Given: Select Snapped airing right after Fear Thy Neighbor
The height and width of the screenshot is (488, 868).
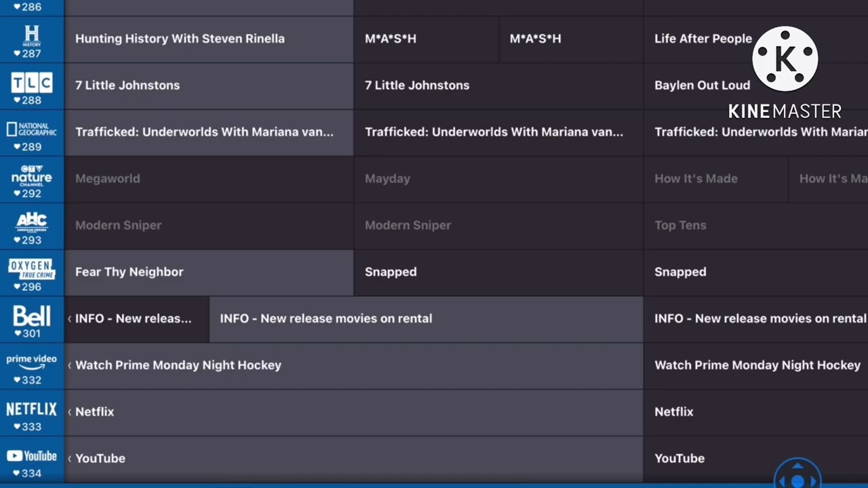Looking at the screenshot, I should [x=498, y=272].
